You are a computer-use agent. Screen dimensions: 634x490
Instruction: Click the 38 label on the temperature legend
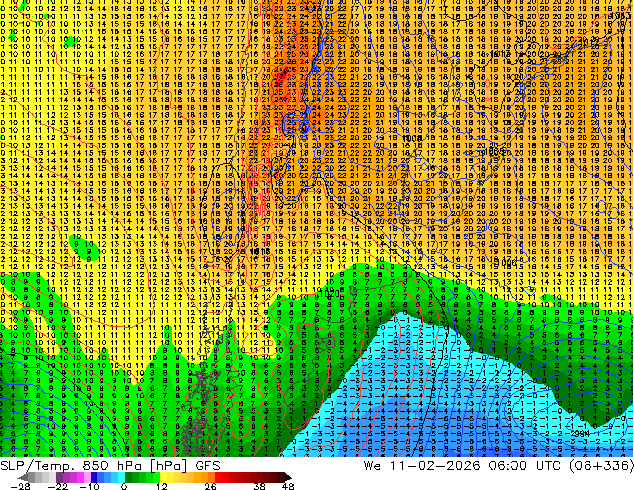point(260,486)
